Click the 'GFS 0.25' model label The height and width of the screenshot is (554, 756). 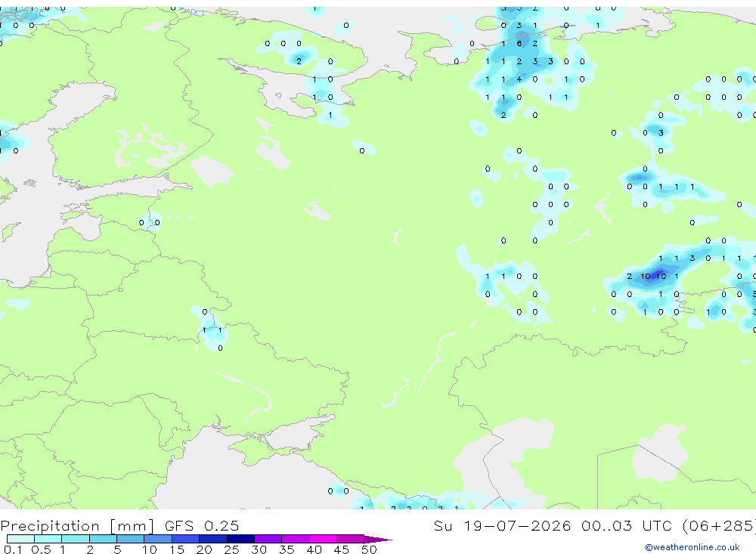pos(202,525)
